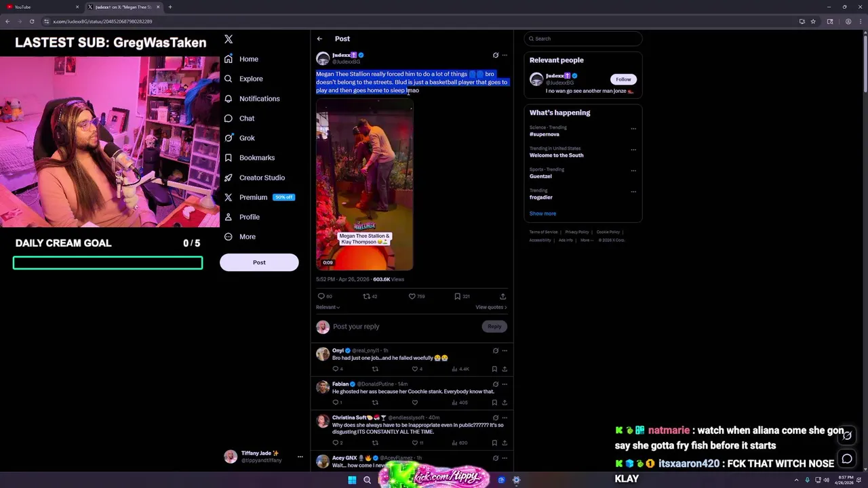Open options for the #supernova trend

click(x=633, y=129)
